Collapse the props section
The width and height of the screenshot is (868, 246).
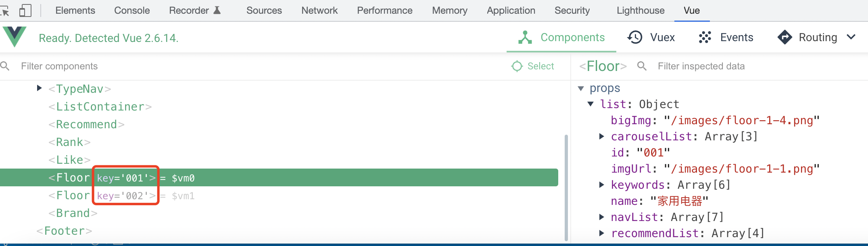[x=581, y=88]
